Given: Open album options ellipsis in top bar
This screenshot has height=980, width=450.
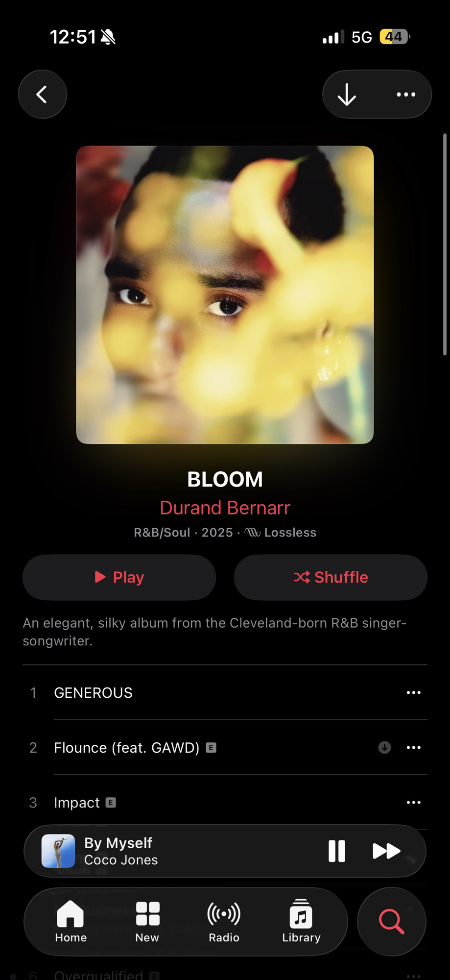Looking at the screenshot, I should pyautogui.click(x=406, y=94).
